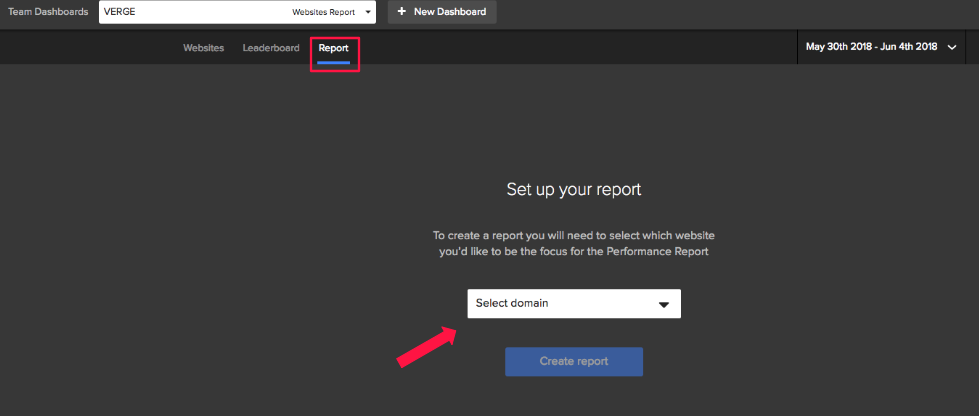Screen dimensions: 979x416
Task: Expand the Select domain dropdown
Action: pos(573,304)
